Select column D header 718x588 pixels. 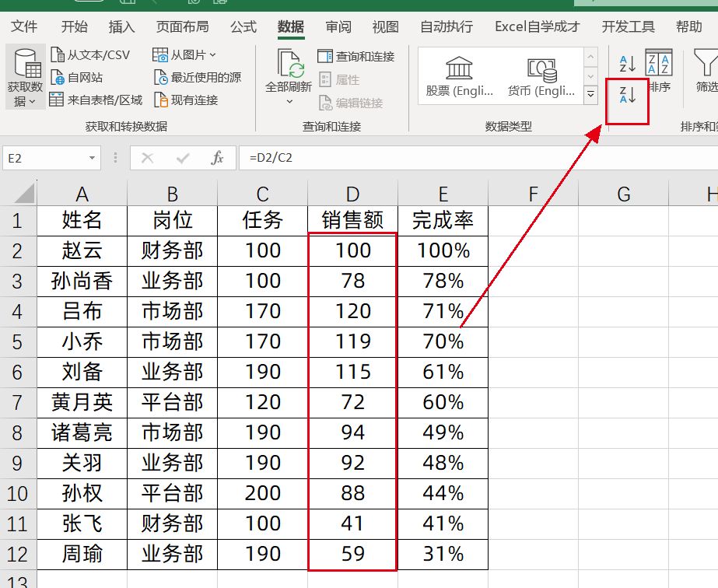coord(352,194)
